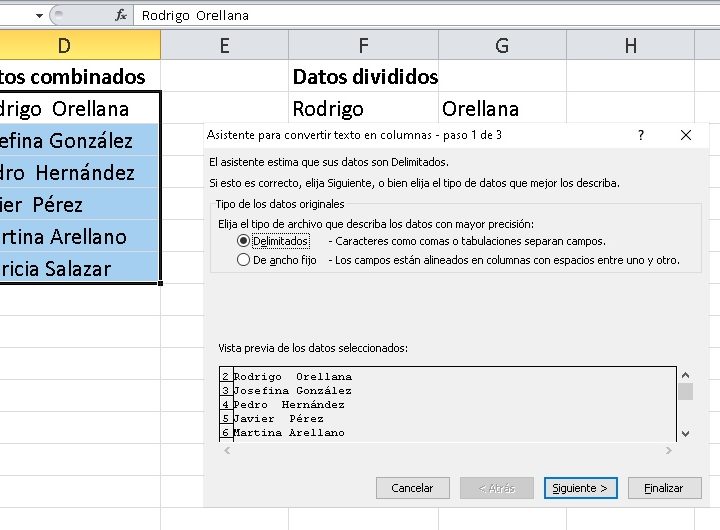
Task: Select the Datos divididos header cell
Action: pyautogui.click(x=363, y=77)
